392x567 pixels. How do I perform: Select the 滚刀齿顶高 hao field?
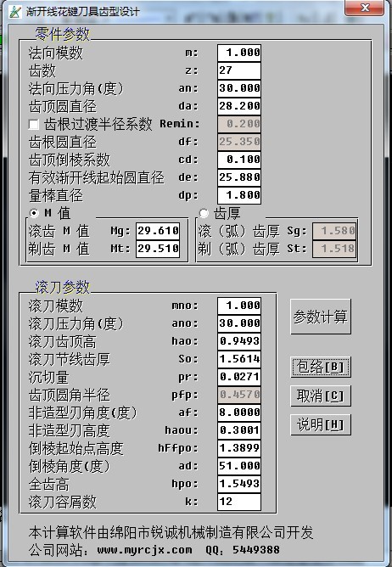tap(239, 341)
